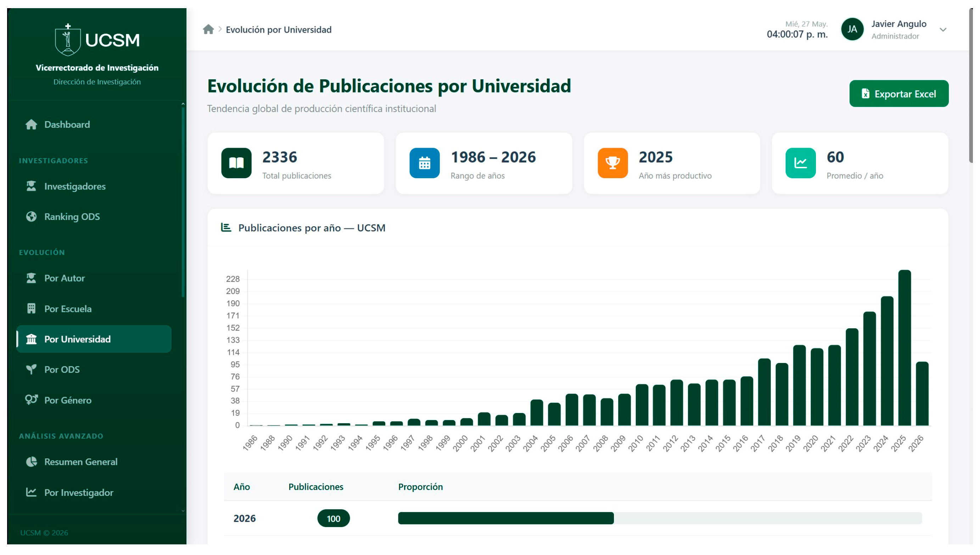Open Por ODS evolution view

[x=94, y=369]
